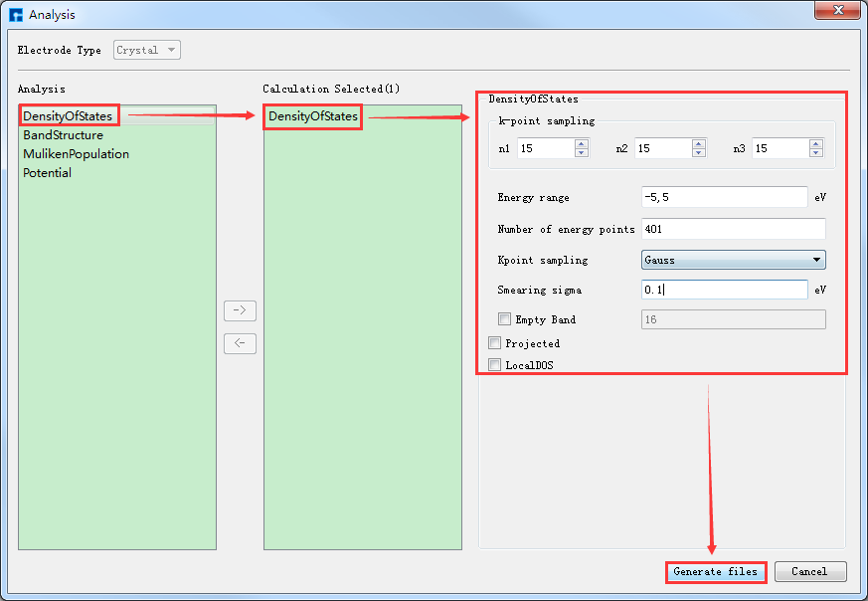Select BandStructure in the Analysis list

tap(63, 135)
